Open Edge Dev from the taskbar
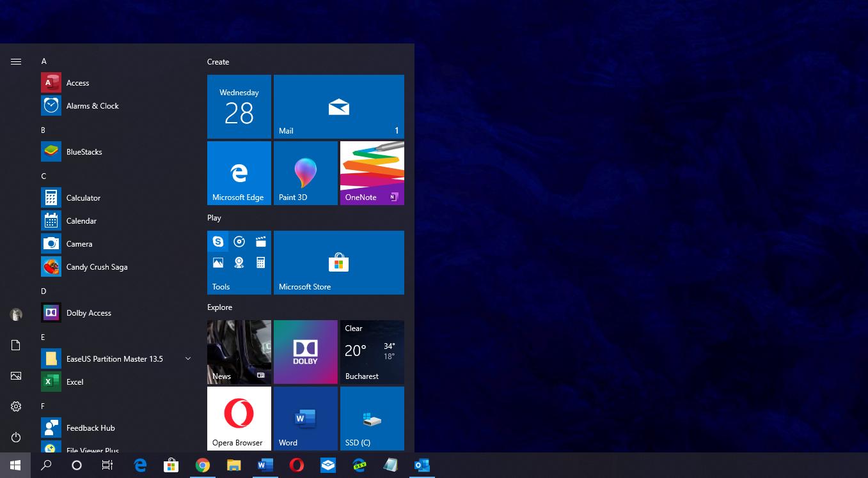 click(359, 465)
